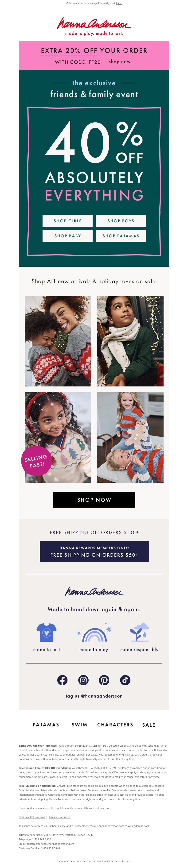Click the Shop Girls button
Viewport: 188px width, 868px height.
(x=67, y=221)
